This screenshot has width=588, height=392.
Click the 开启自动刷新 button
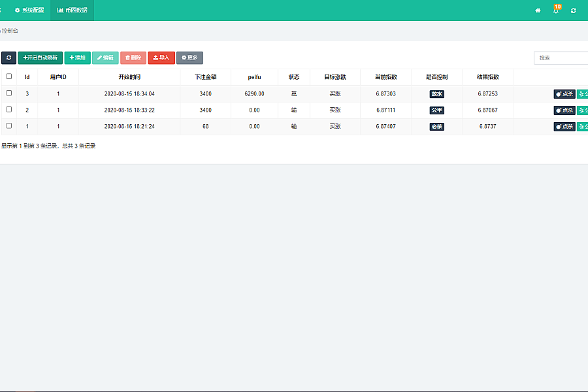41,57
